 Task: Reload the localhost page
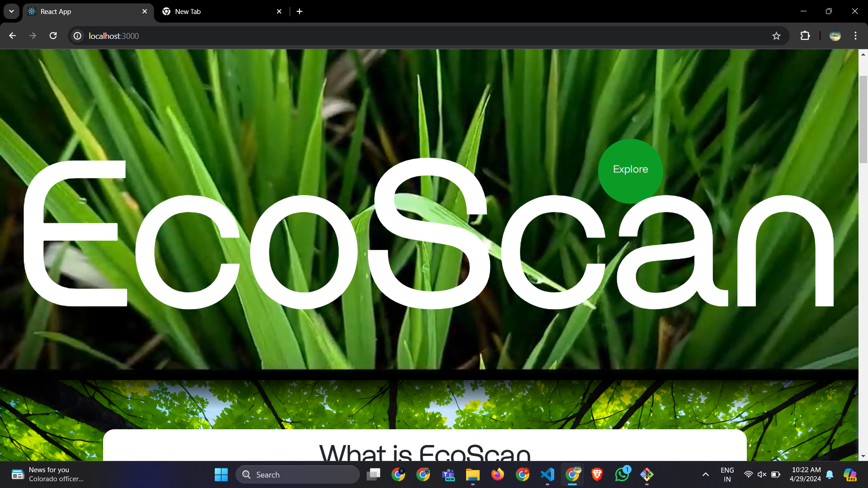point(53,36)
